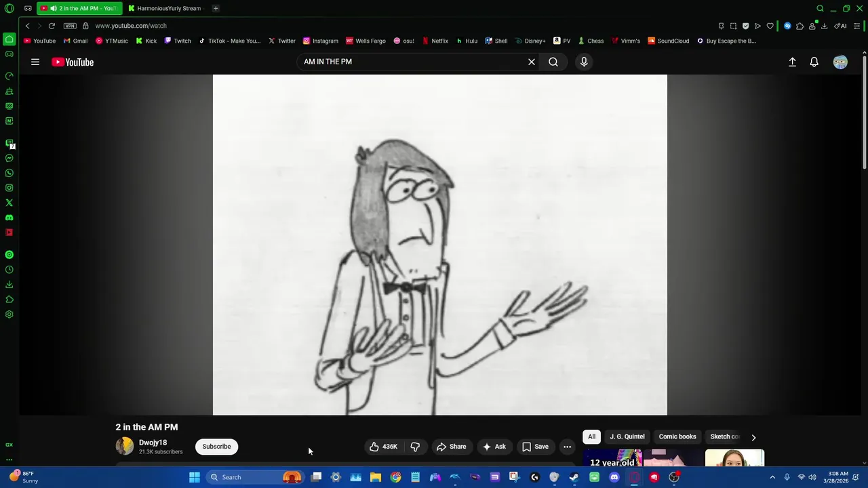Click the YouTube search magnifier button
868x488 pixels.
coord(553,62)
